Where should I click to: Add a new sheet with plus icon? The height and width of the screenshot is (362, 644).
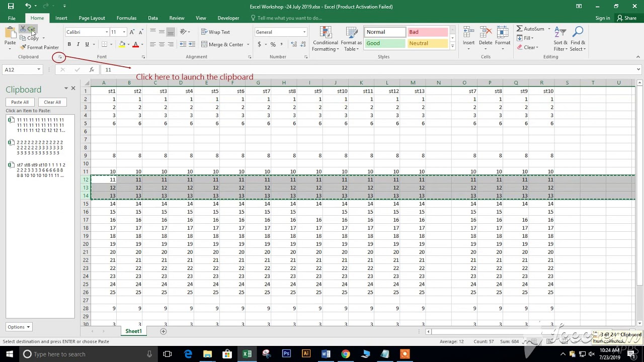163,331
